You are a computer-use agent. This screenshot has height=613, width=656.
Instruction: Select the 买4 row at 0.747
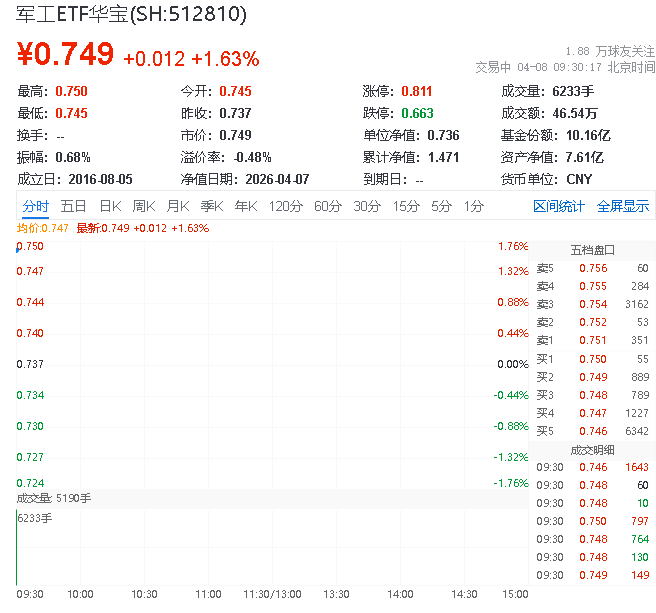pos(592,413)
